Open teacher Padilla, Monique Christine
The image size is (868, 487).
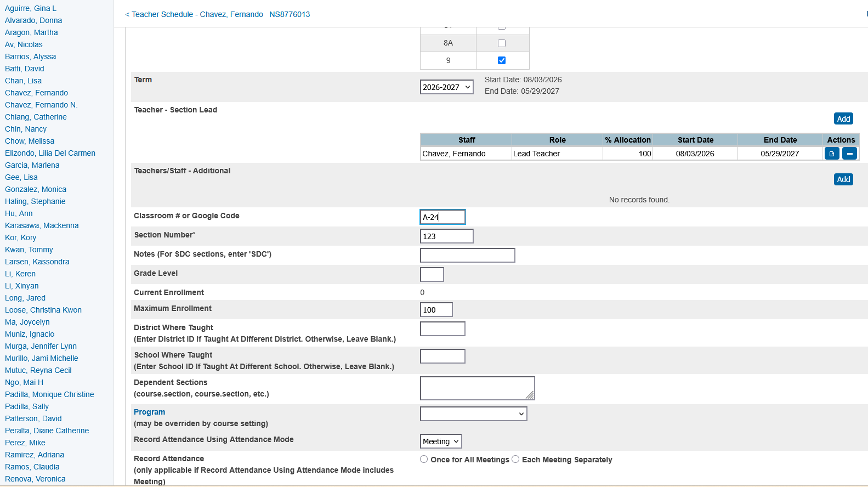click(49, 394)
